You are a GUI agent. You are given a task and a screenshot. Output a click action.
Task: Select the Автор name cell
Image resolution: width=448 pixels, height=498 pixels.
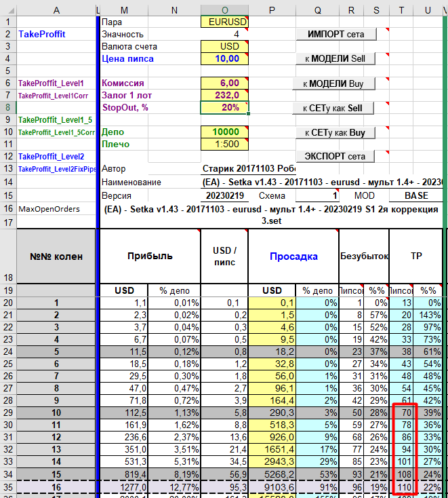tap(249, 169)
